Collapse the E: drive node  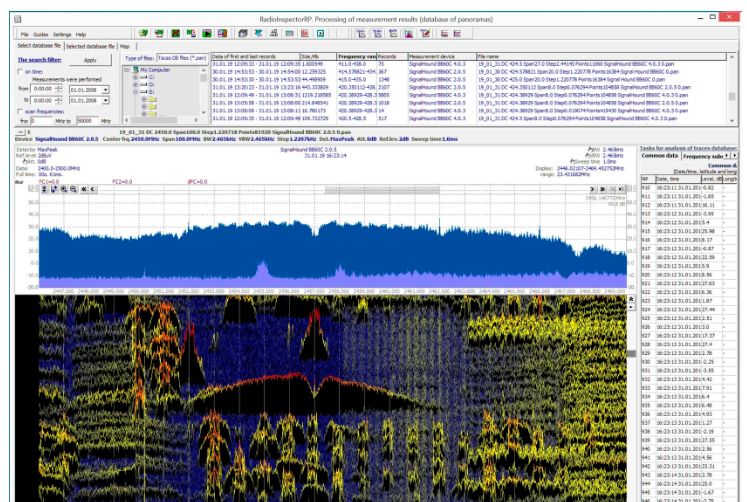[135, 91]
